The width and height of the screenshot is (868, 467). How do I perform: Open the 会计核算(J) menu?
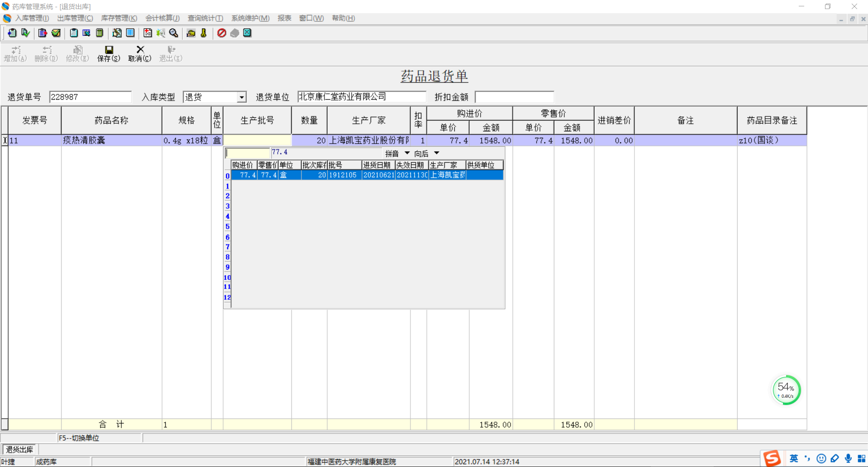(x=162, y=18)
